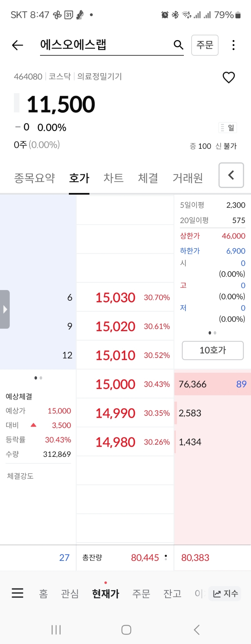Image resolution: width=251 pixels, height=644 pixels.
Task: Toggle the 10호가 view button
Action: pyautogui.click(x=213, y=350)
